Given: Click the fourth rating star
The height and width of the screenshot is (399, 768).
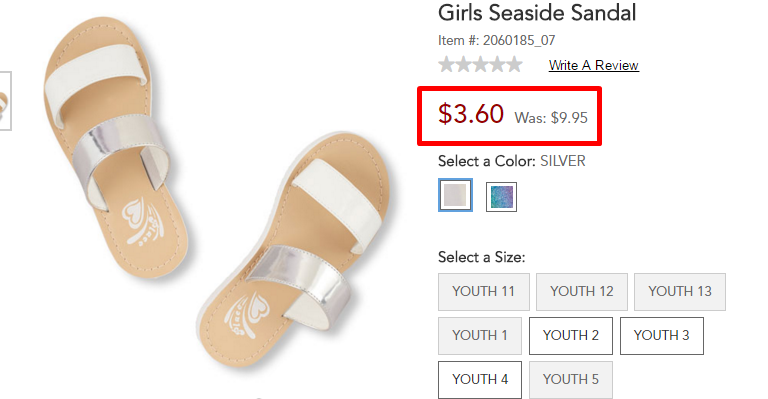Looking at the screenshot, I should pos(498,65).
